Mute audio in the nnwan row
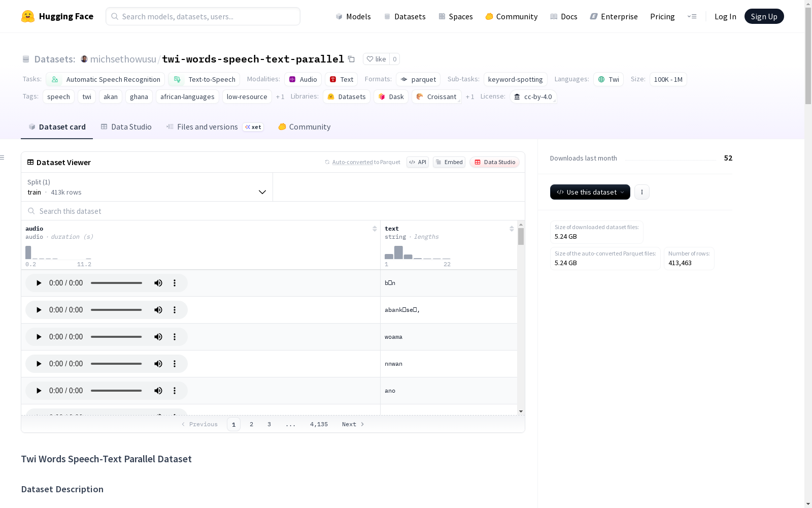Image resolution: width=812 pixels, height=508 pixels. [x=158, y=364]
